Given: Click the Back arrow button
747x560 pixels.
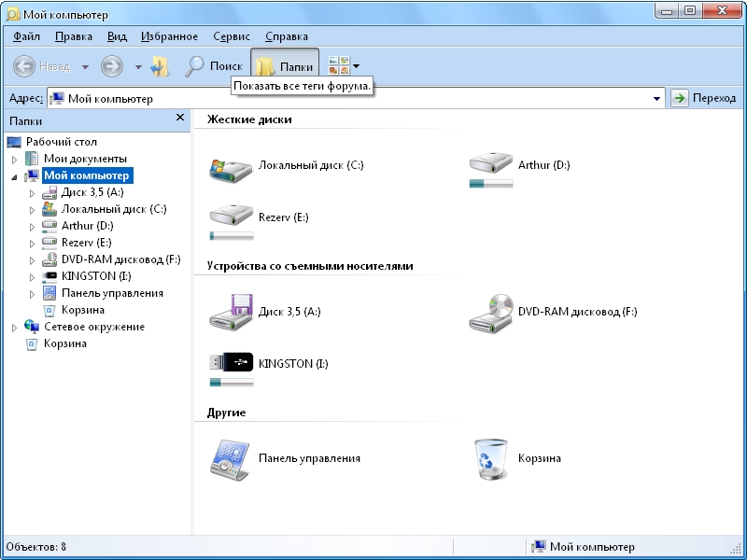Looking at the screenshot, I should [24, 66].
